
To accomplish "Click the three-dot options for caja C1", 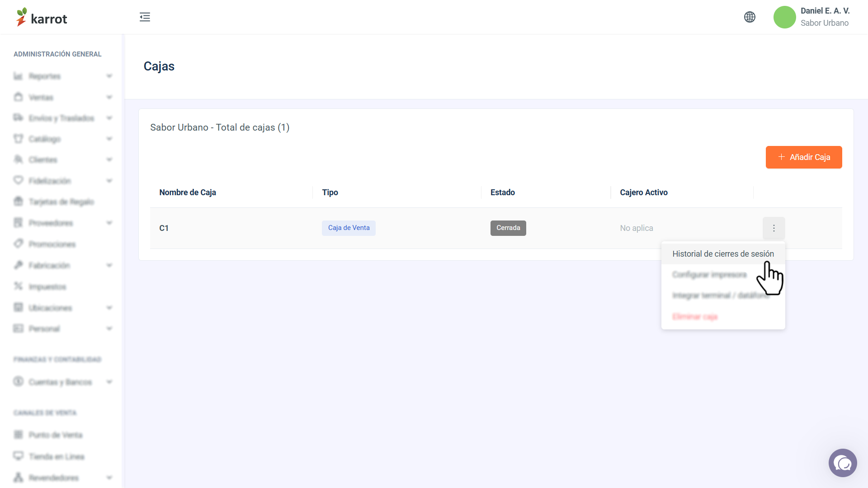I will [x=774, y=228].
